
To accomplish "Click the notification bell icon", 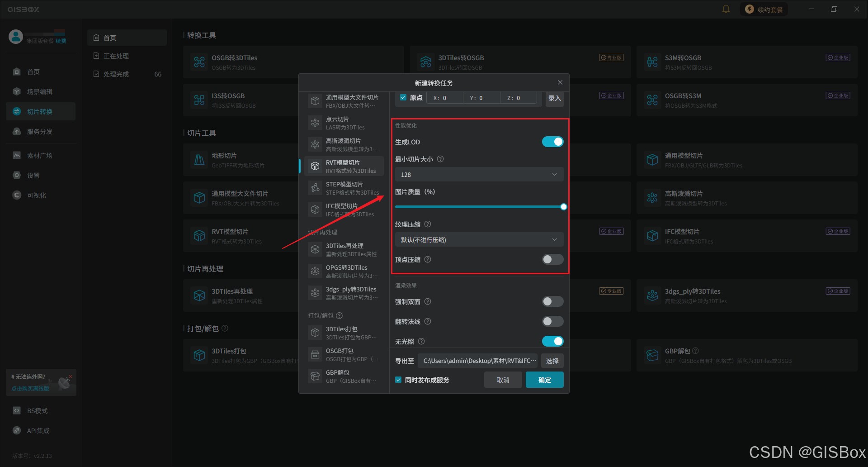I will coord(726,9).
